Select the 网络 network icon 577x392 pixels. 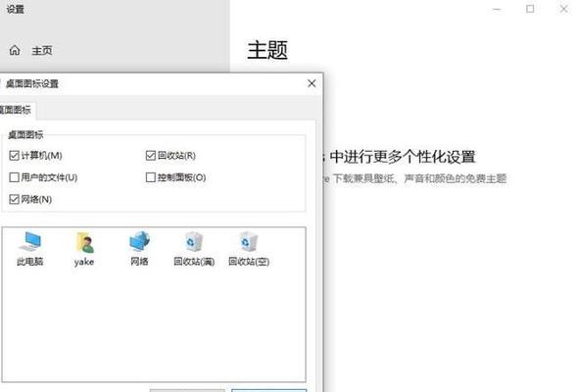(139, 248)
